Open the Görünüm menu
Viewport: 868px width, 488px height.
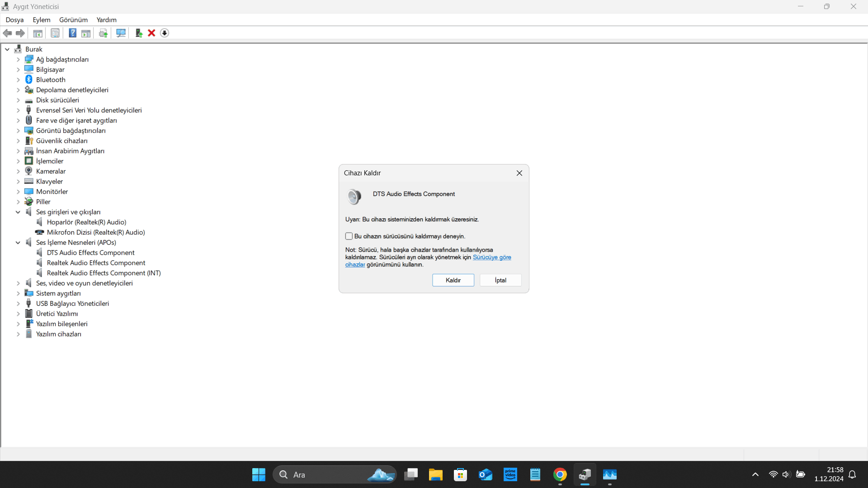tap(73, 20)
